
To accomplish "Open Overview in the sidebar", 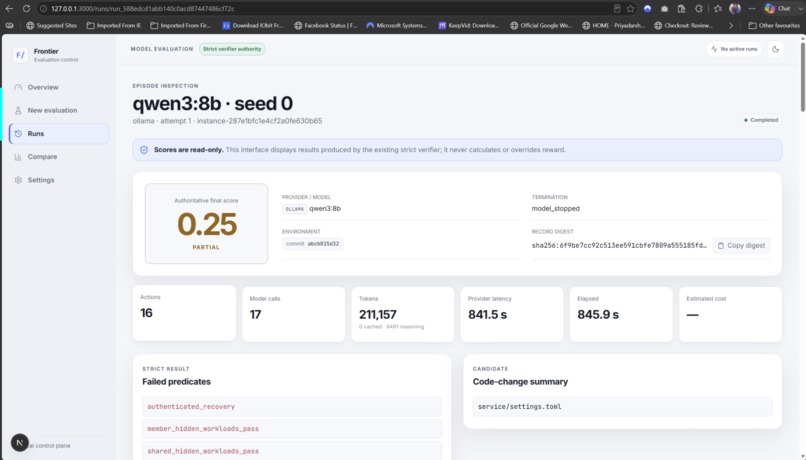I will click(59, 87).
